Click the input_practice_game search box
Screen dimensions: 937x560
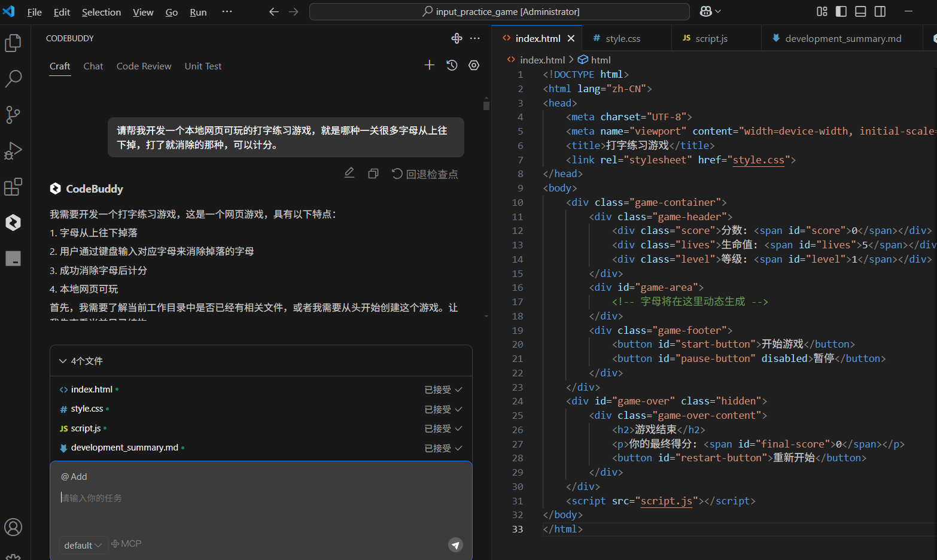500,11
